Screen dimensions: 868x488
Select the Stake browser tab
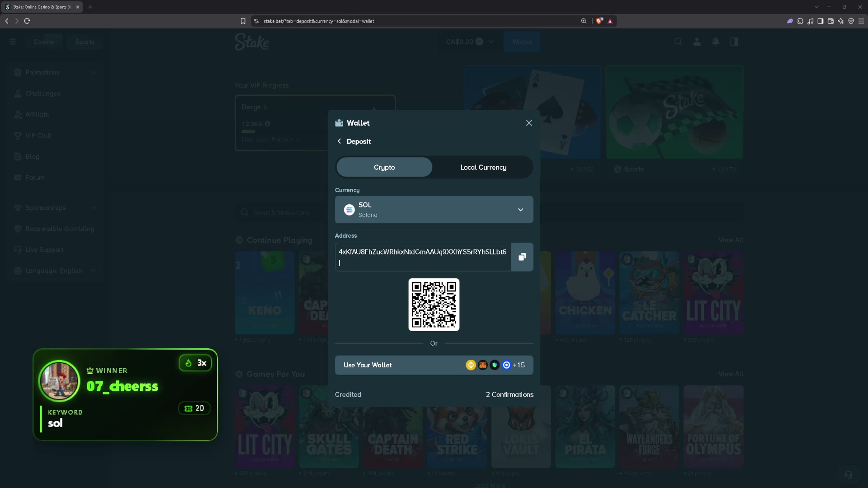(42, 7)
